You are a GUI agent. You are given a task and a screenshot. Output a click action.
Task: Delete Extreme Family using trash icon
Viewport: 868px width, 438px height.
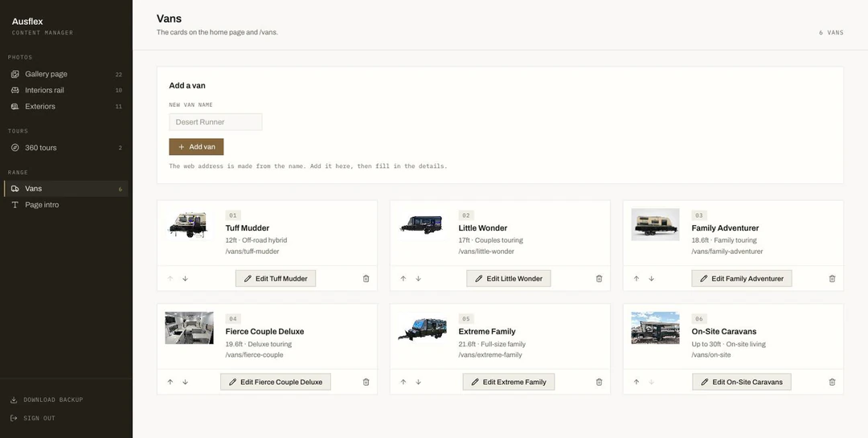tap(599, 382)
